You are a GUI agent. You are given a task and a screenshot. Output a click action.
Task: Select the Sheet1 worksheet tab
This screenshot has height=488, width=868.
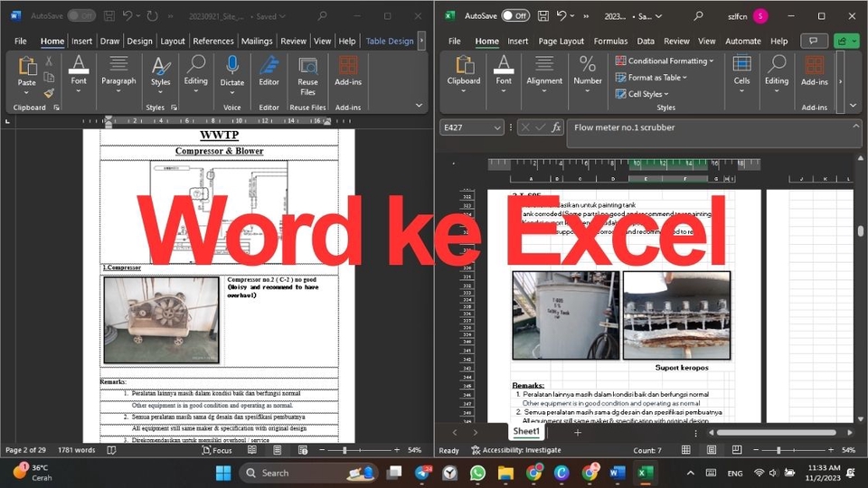tap(526, 432)
